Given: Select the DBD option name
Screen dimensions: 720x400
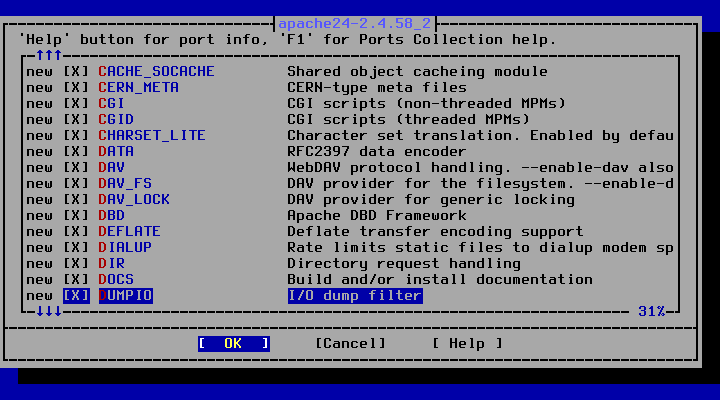Looking at the screenshot, I should (111, 215).
